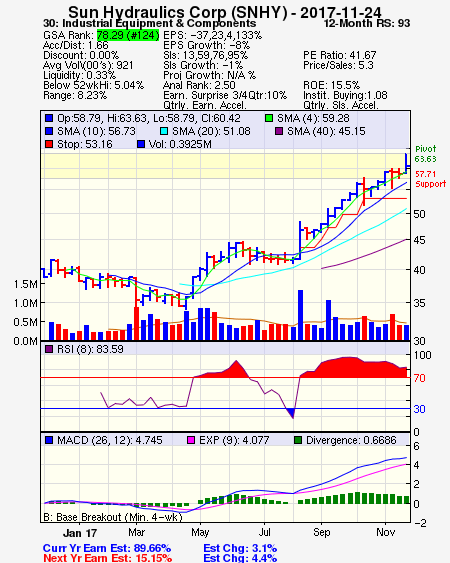Click the magenta EXP (9) legend swatch
This screenshot has height=563, width=450.
tap(191, 440)
